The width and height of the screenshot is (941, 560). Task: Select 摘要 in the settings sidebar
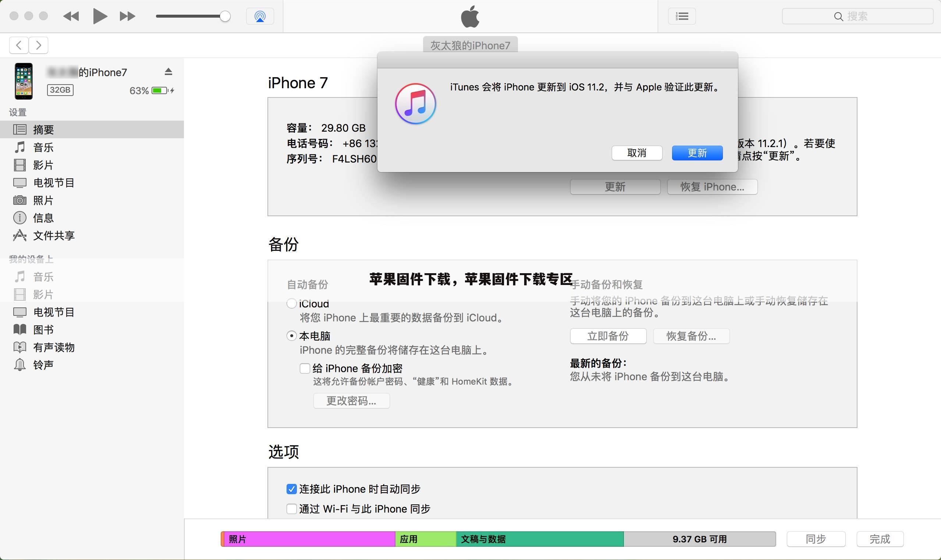(x=92, y=129)
